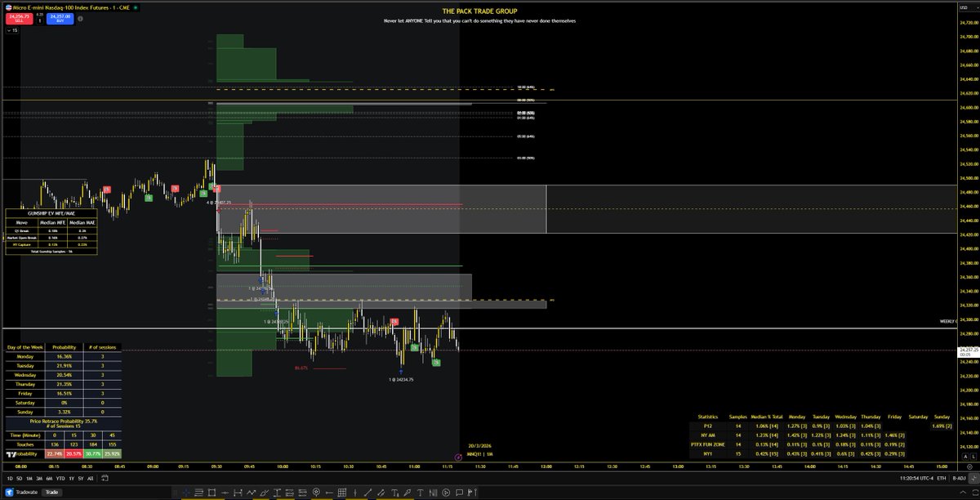Set chart range to YTD
This screenshot has width=980, height=500.
pos(60,479)
